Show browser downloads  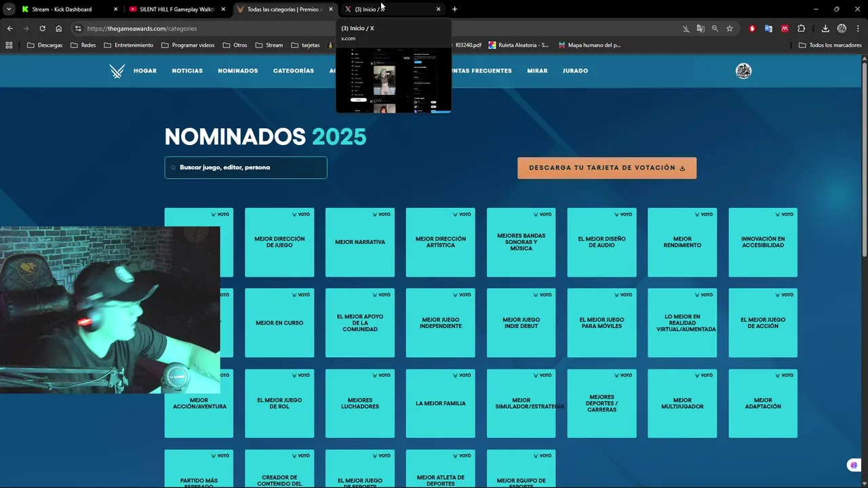tap(825, 28)
